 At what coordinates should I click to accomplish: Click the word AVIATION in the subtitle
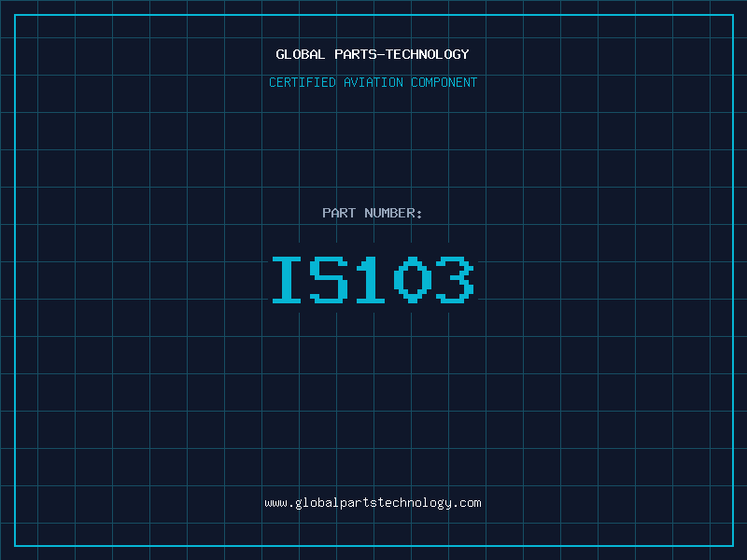[x=374, y=82]
